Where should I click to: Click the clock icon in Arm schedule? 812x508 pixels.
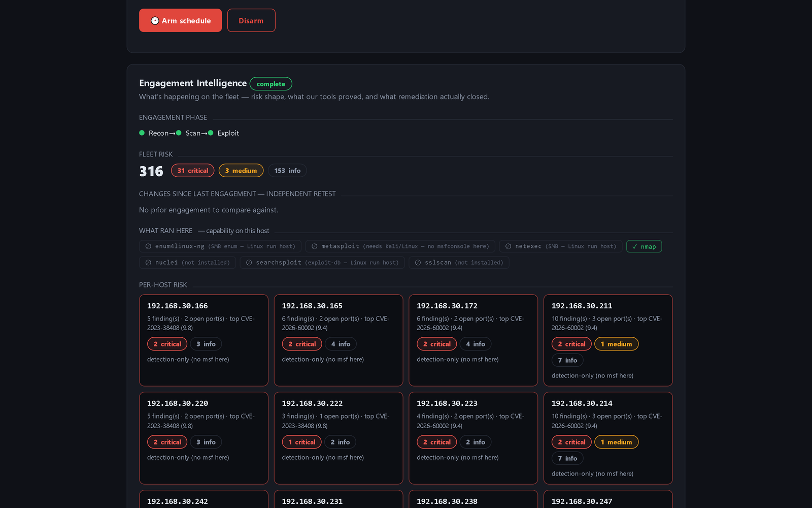pos(155,21)
